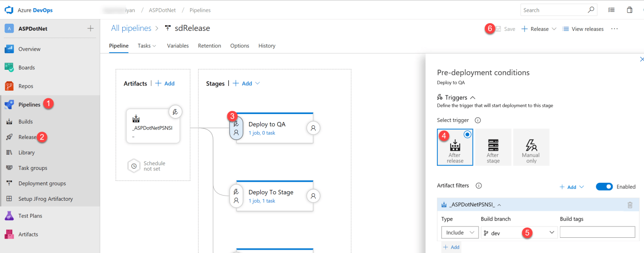
Task: Click the shopping bag marketplace icon
Action: coord(629,10)
